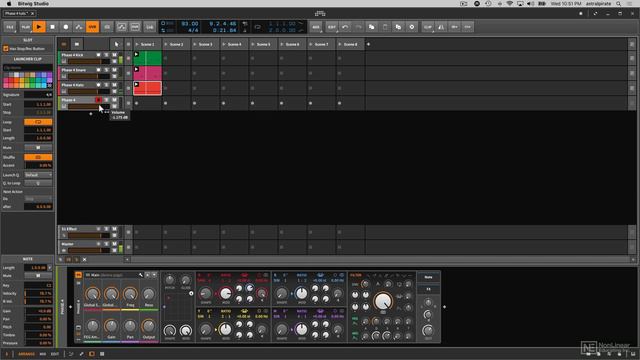Toggle the orange Shuffle button in inspector

point(38,157)
